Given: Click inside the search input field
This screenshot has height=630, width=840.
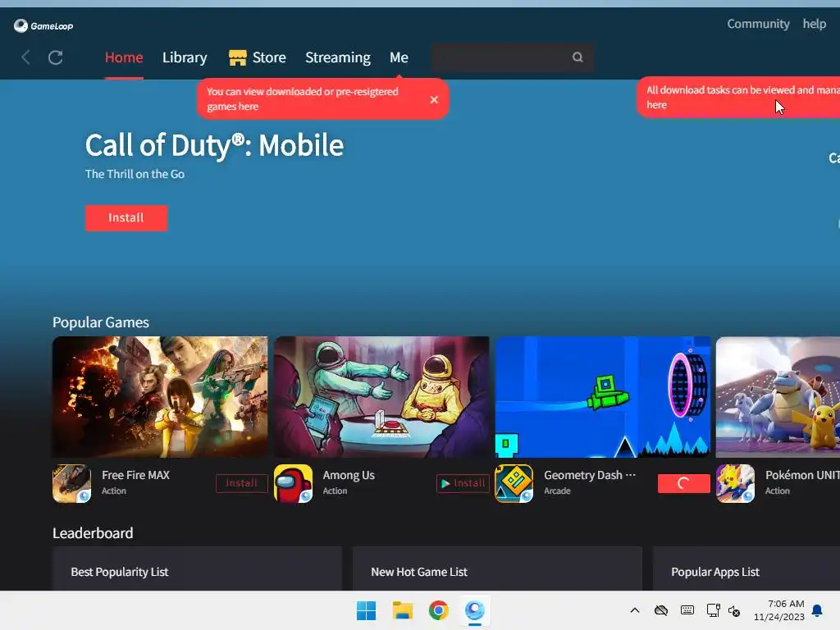Looking at the screenshot, I should click(513, 57).
